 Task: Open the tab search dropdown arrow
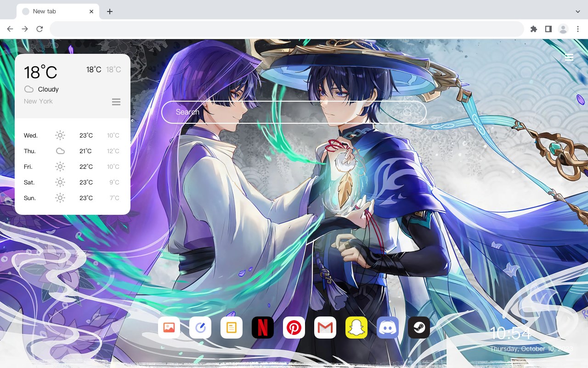coord(578,11)
